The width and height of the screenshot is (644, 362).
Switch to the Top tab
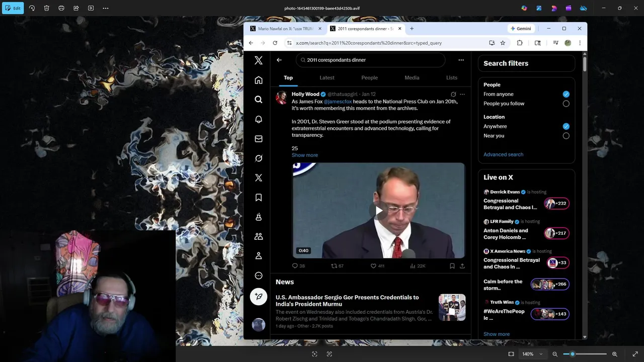point(288,77)
